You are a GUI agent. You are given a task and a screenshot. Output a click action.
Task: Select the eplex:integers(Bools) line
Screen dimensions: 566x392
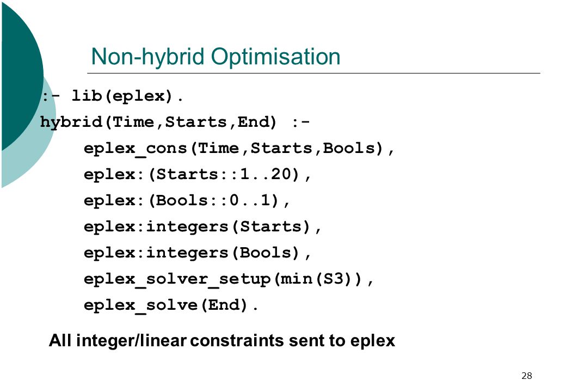[198, 253]
